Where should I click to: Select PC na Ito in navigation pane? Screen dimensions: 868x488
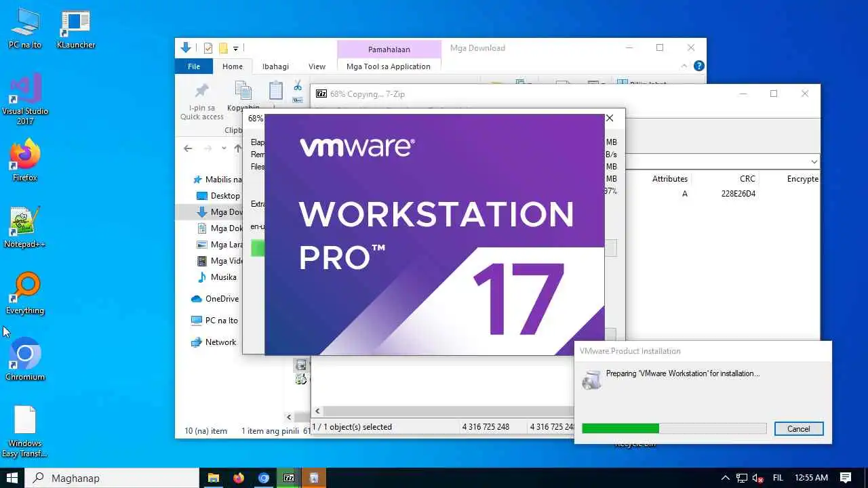pyautogui.click(x=215, y=321)
